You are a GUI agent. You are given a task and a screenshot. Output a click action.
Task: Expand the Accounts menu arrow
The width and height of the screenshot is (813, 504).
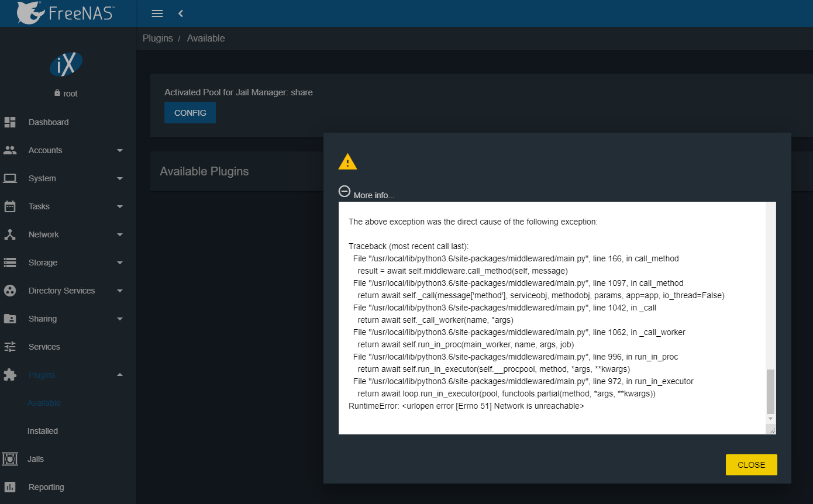pyautogui.click(x=120, y=150)
